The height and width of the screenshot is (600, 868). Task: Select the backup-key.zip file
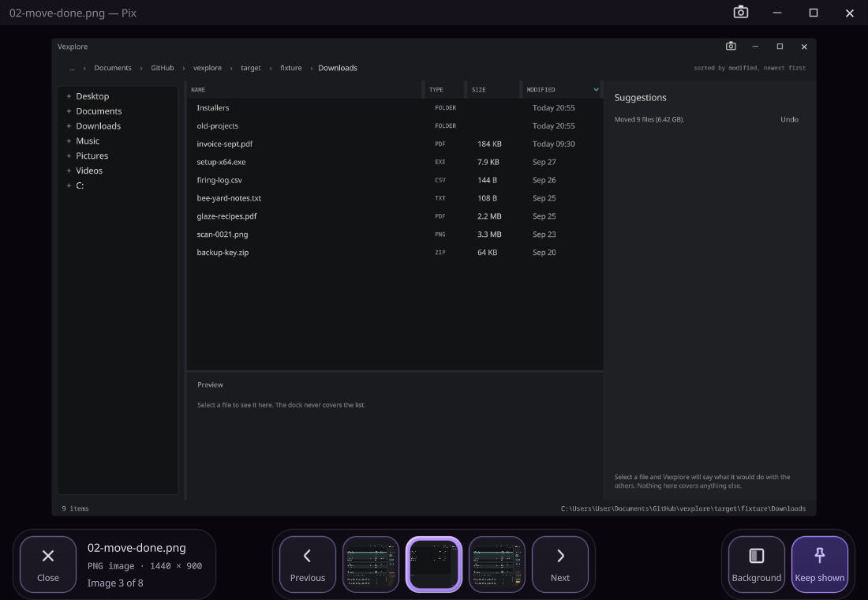pos(395,252)
